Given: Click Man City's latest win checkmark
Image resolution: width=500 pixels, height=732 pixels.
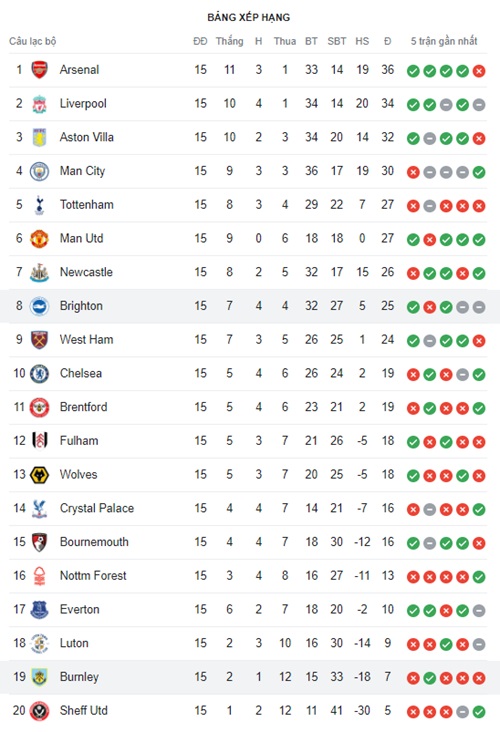Looking at the screenshot, I should [x=479, y=172].
